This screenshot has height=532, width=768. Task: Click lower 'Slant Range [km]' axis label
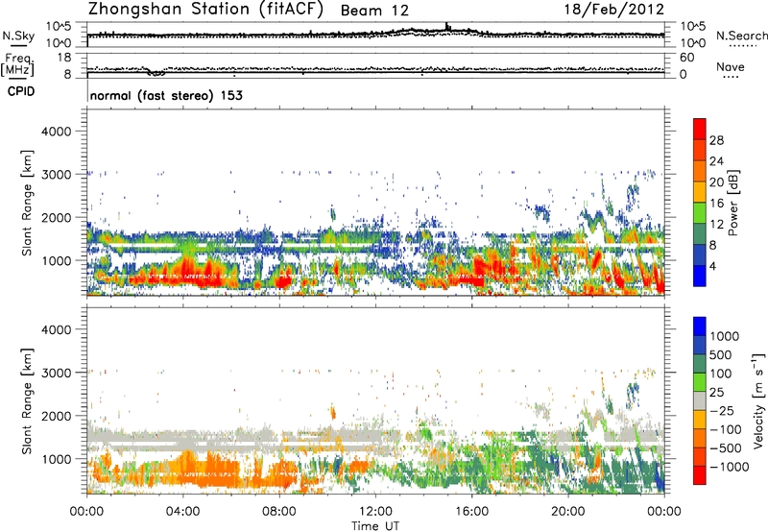tap(27, 400)
